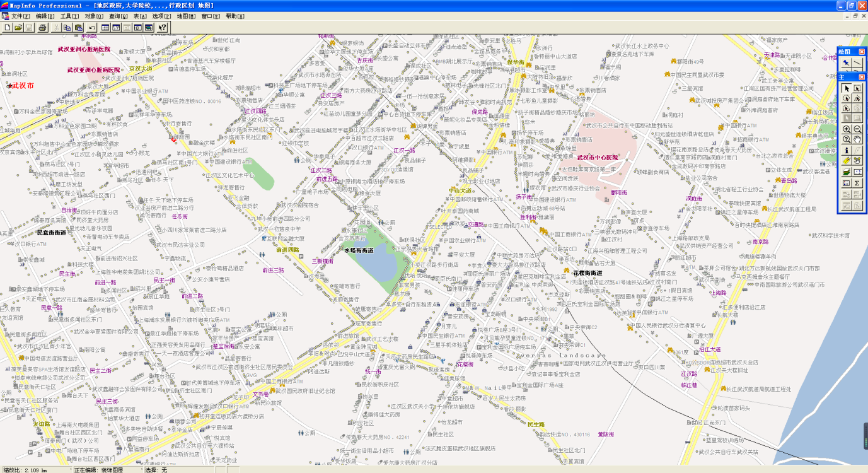Open the 帮助[H] menu
868x473 pixels.
(234, 15)
